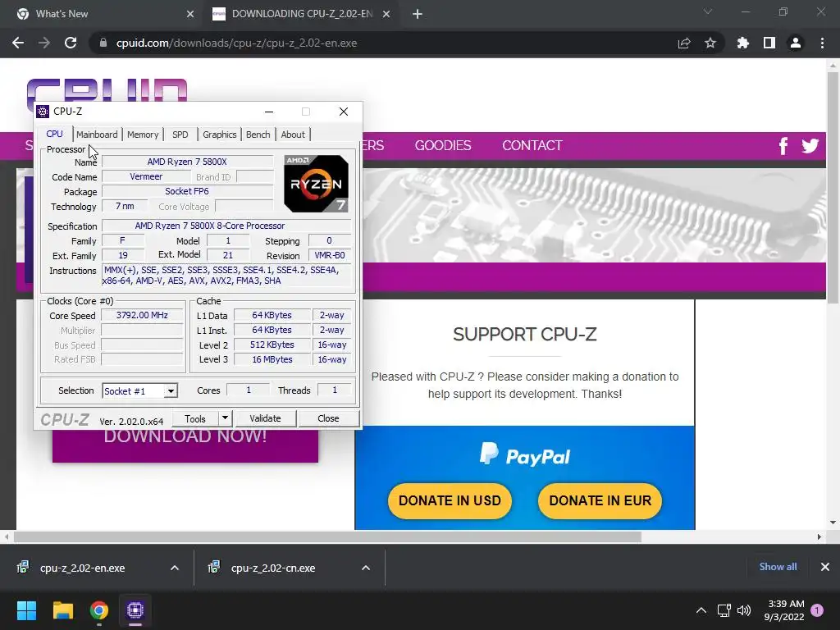Switch to the What's New browser tab
This screenshot has width=840, height=630.
[x=104, y=14]
